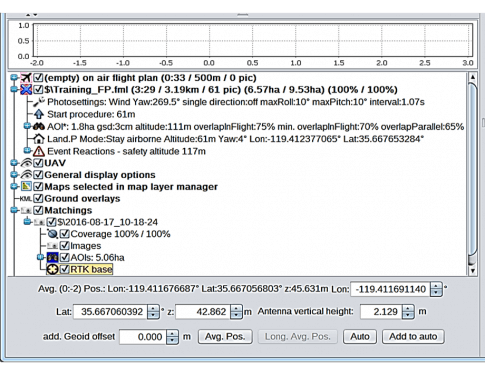Toggle the Images checkbox

(x=64, y=246)
